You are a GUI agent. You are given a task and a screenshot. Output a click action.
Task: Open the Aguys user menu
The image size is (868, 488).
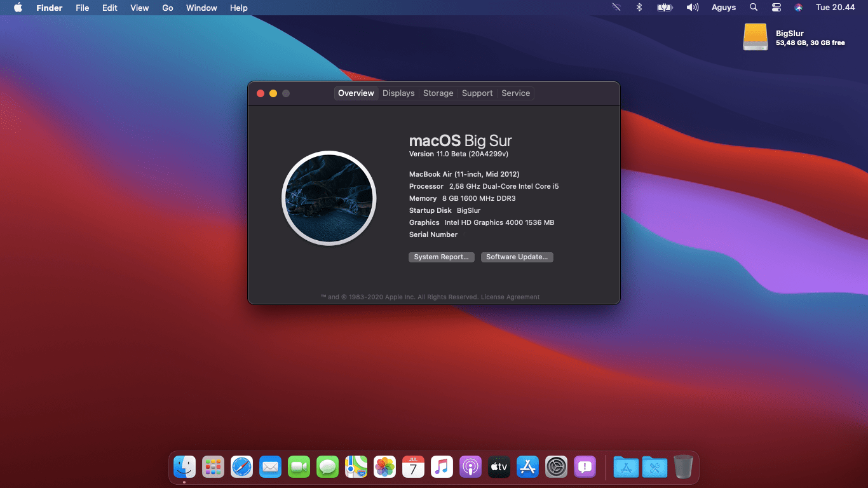[724, 8]
